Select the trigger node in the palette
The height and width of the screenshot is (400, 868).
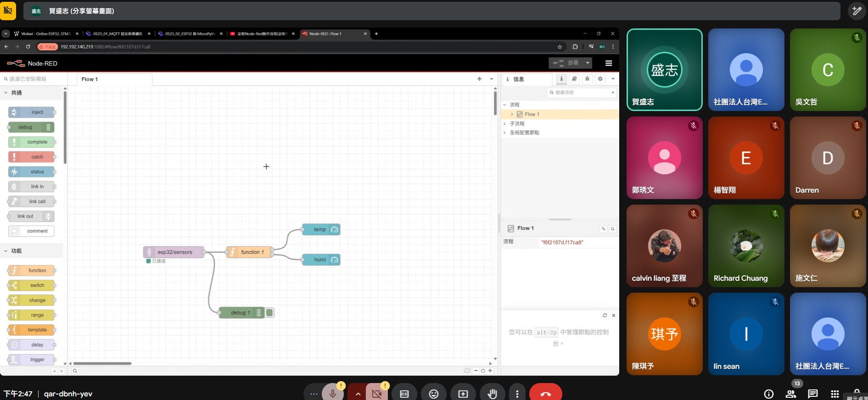(x=31, y=360)
